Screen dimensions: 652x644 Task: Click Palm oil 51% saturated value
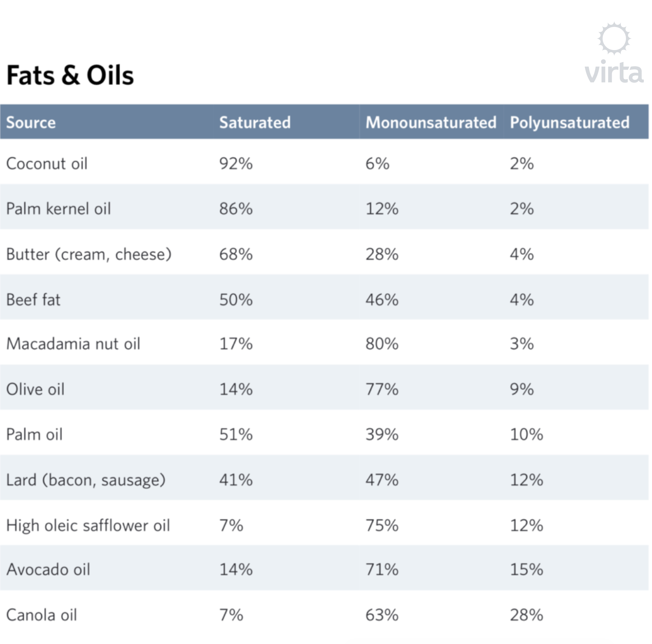(x=236, y=434)
